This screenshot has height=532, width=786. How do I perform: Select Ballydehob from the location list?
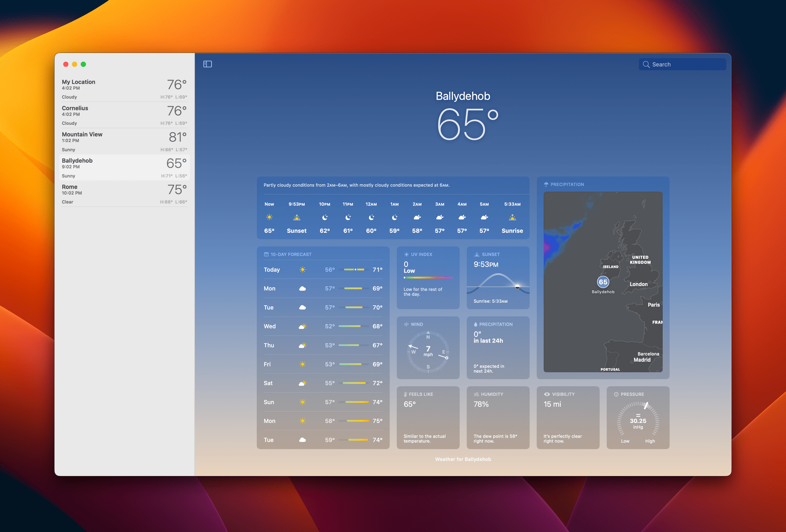point(123,167)
